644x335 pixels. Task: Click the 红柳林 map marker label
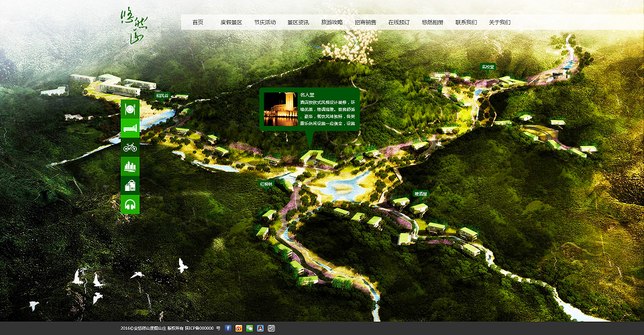267,183
